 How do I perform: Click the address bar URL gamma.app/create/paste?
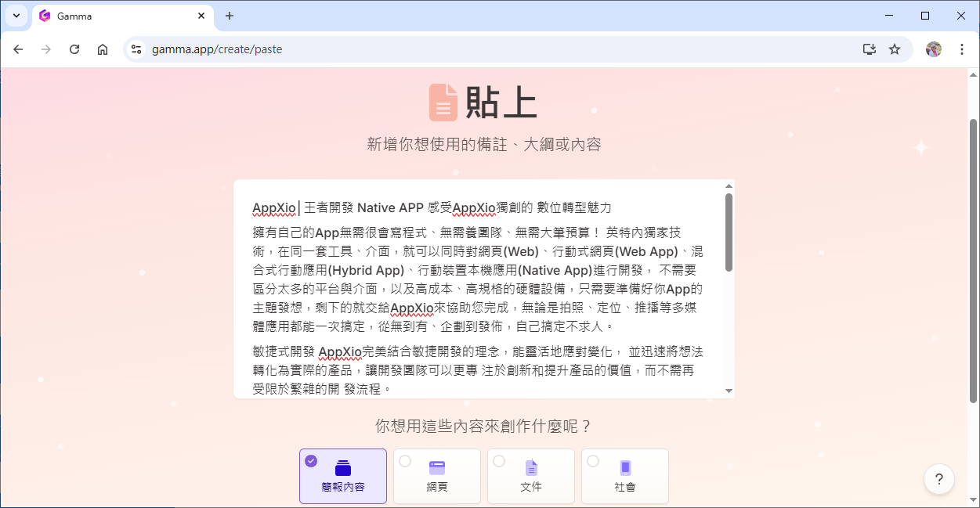click(x=217, y=49)
